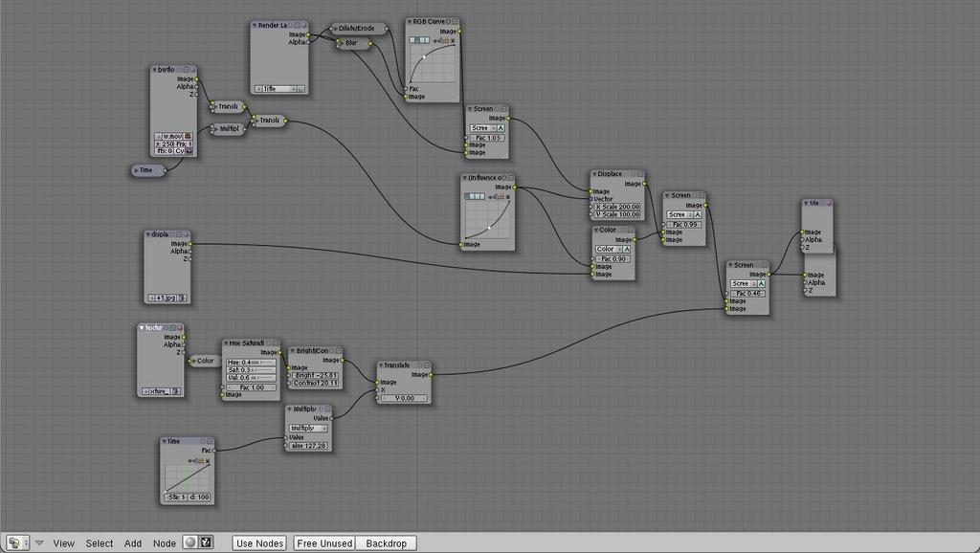This screenshot has height=553, width=980.
Task: Collapse header menus with triangle arrow
Action: tap(39, 543)
